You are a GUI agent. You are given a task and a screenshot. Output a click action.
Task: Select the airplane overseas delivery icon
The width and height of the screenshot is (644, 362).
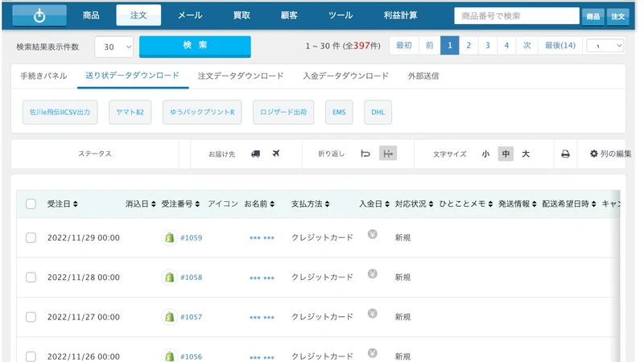coord(276,154)
